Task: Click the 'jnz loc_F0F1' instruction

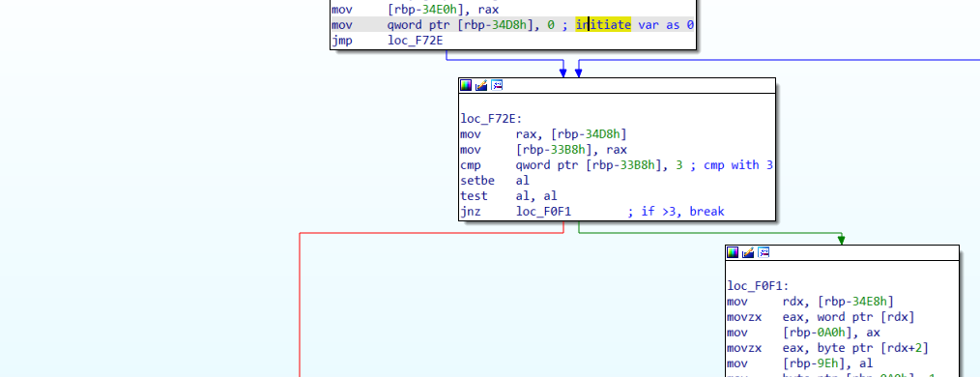Action: 516,212
